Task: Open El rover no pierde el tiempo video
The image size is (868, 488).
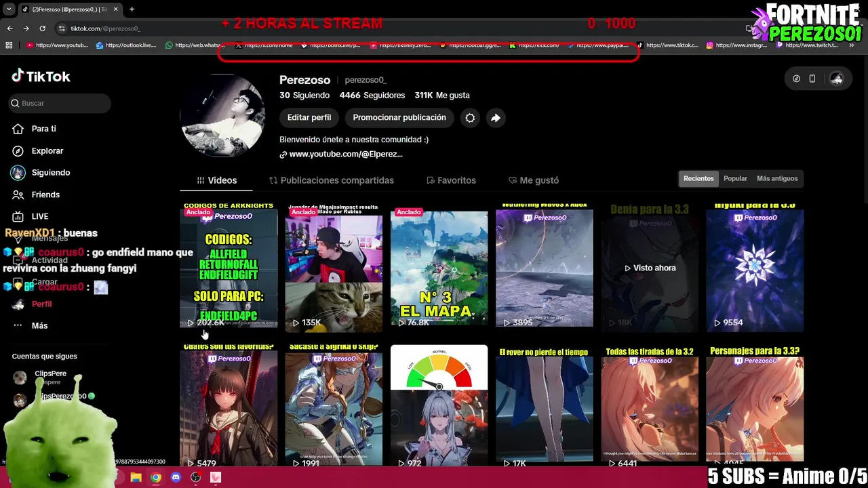Action: click(x=545, y=405)
